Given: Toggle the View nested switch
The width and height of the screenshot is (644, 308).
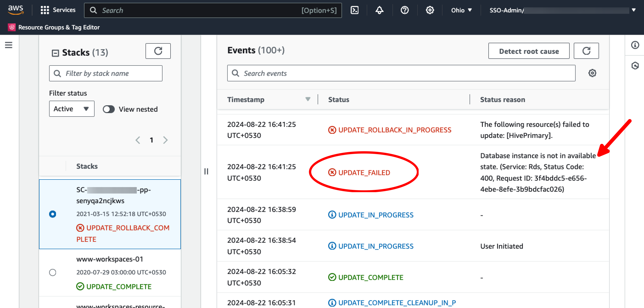Looking at the screenshot, I should (109, 109).
